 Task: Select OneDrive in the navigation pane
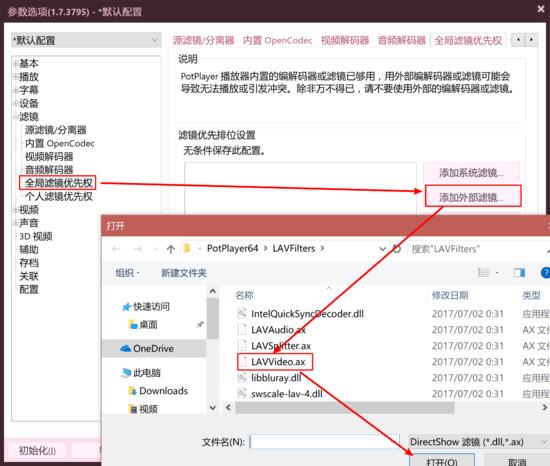tap(154, 349)
